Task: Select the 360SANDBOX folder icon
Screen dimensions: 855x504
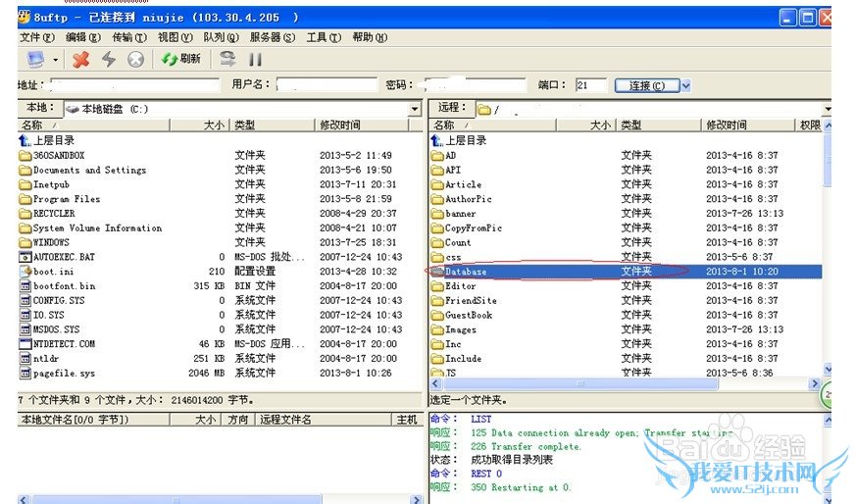Action: [25, 156]
